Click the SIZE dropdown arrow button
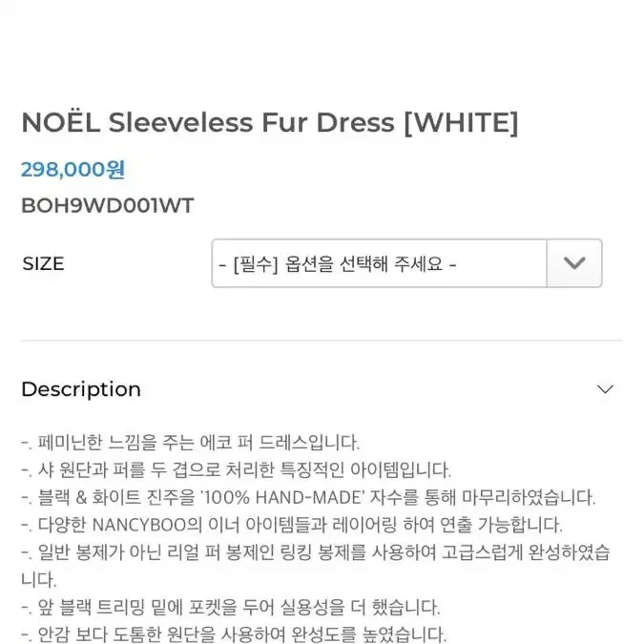This screenshot has height=644, width=644. pyautogui.click(x=574, y=263)
